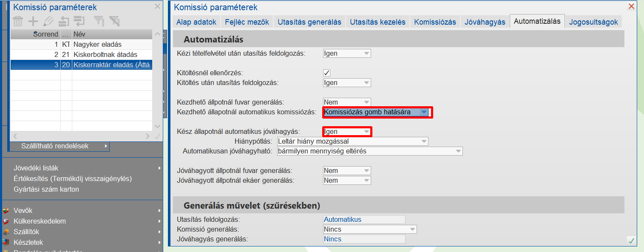Open the Külkereskedelem menu entry
Image resolution: width=644 pixels, height=252 pixels.
(40, 221)
